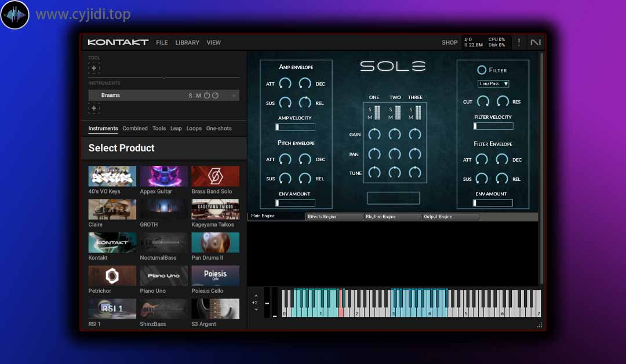Click the TUNE knob for layer TWO
626x364 pixels.
(x=395, y=172)
